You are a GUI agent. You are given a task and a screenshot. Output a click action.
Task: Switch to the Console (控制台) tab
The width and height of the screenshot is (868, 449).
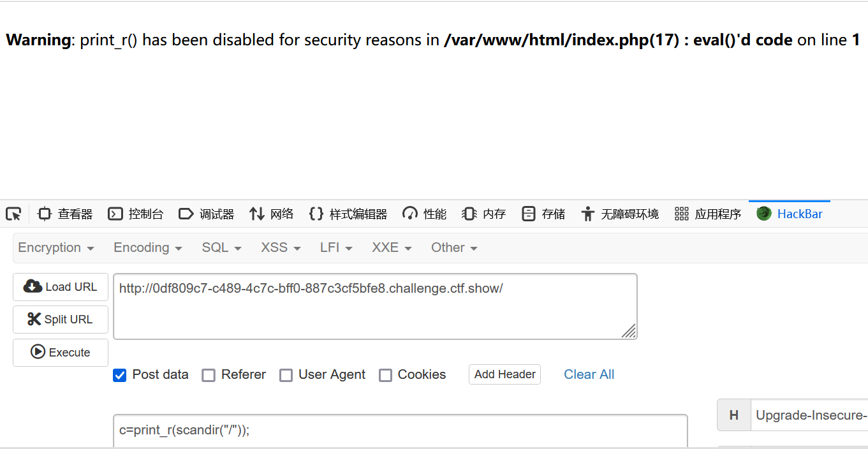136,214
